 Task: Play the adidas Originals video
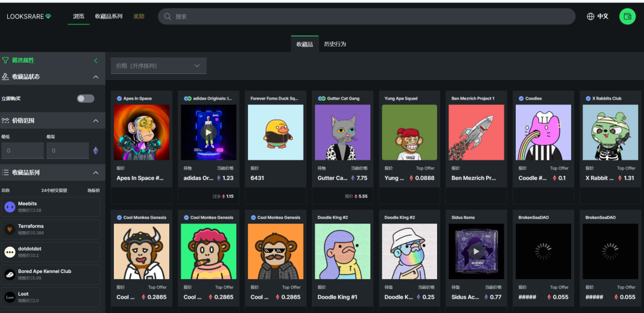(208, 132)
